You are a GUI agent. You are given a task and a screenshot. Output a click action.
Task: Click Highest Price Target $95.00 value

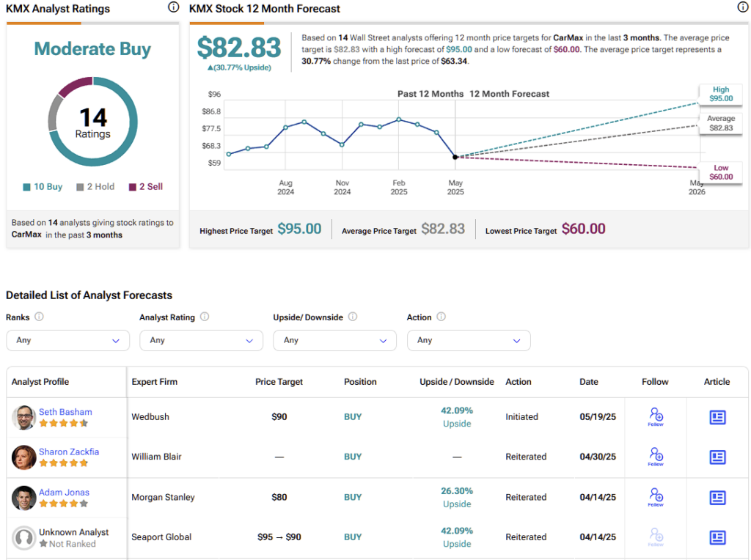[299, 229]
